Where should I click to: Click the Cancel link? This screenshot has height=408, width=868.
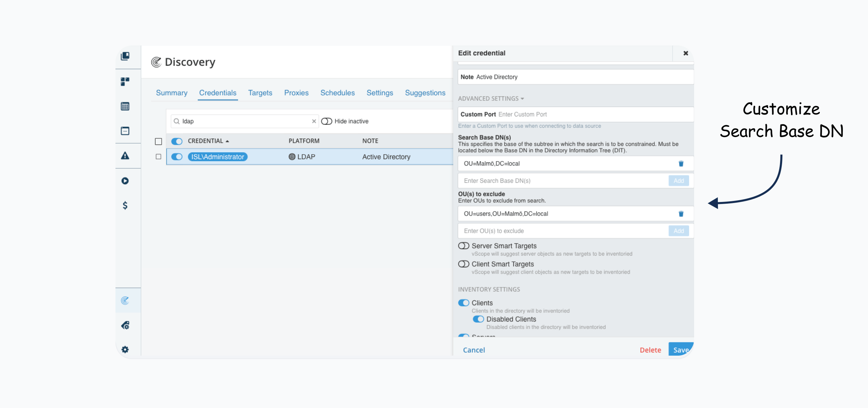(x=474, y=350)
